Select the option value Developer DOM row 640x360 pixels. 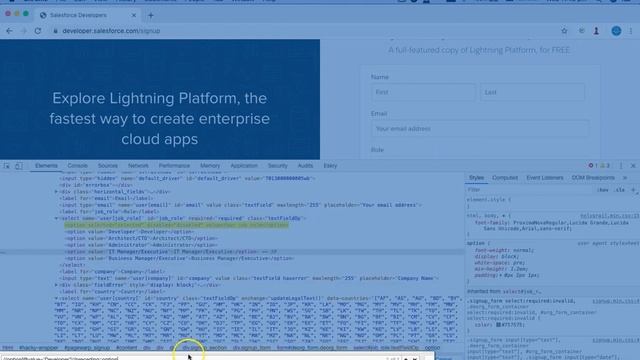click(129, 232)
